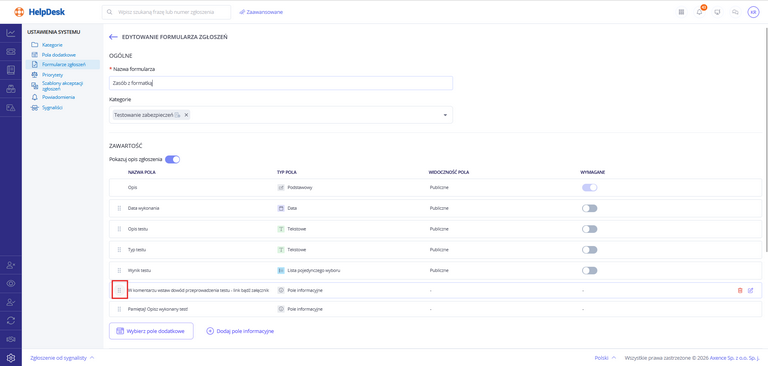Click the WIDOCZNOŚĆ POLA column header
This screenshot has height=366, width=768.
pyautogui.click(x=449, y=172)
